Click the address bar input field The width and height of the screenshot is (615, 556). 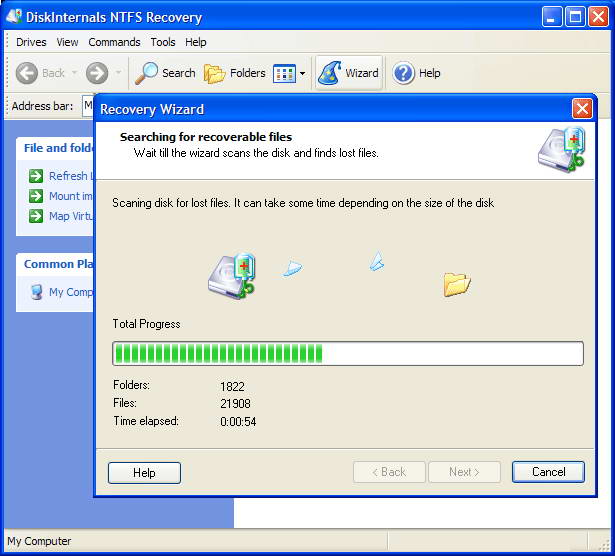coord(88,106)
